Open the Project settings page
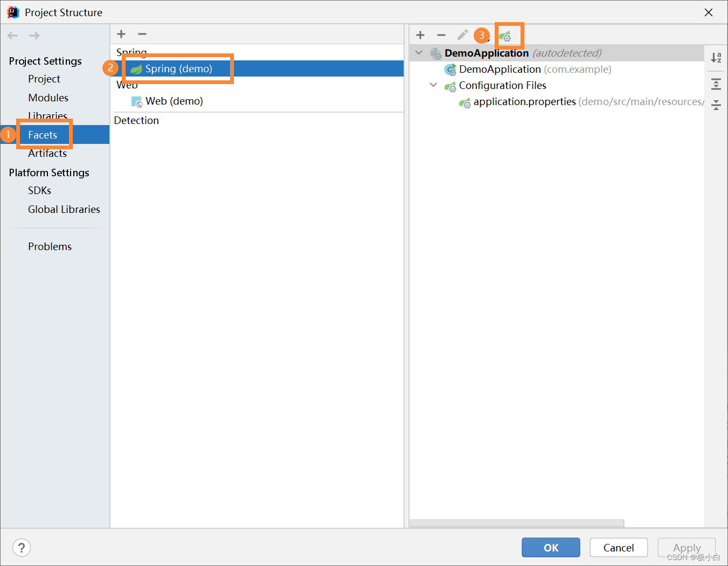 point(44,79)
